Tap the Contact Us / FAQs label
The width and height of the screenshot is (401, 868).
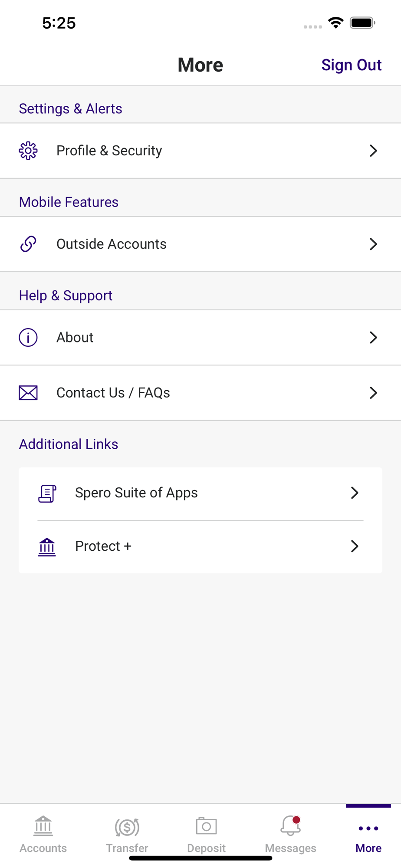click(x=113, y=393)
